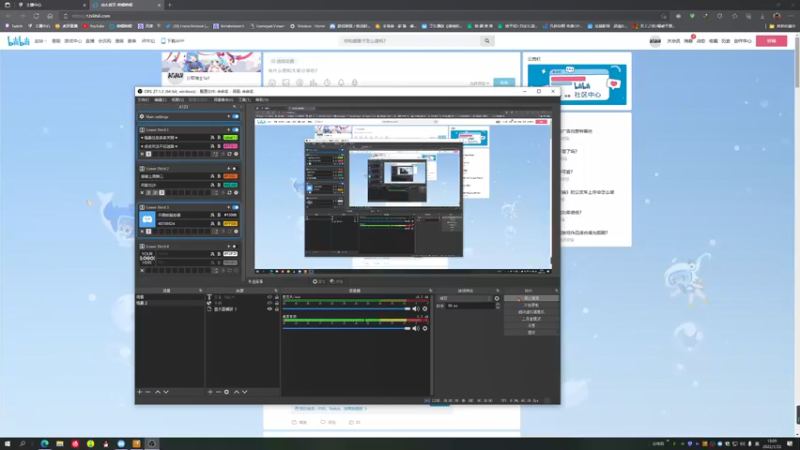Image resolution: width=800 pixels, height=450 pixels.
Task: Click the 工作室模式 button
Action: click(531, 319)
